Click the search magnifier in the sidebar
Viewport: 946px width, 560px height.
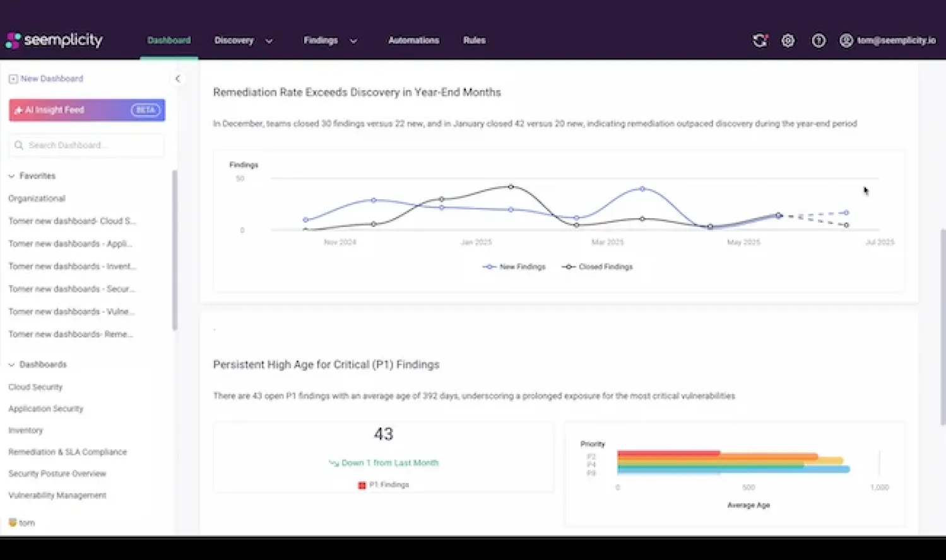coord(18,145)
